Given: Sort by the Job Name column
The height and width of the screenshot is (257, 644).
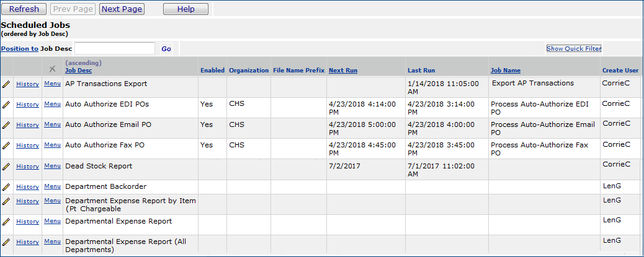Looking at the screenshot, I should [505, 71].
